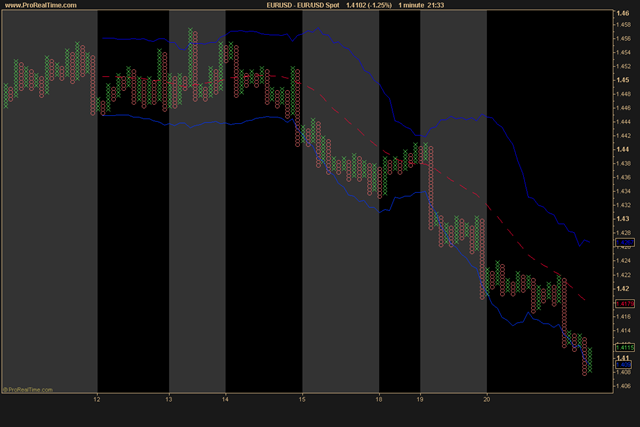
Task: Click the date 20 on the time axis
Action: click(487, 400)
